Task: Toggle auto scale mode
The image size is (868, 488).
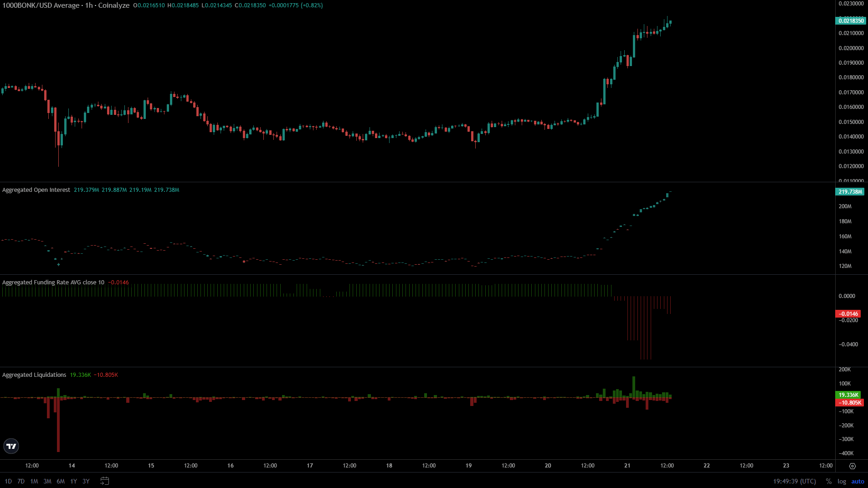Action: pos(858,481)
